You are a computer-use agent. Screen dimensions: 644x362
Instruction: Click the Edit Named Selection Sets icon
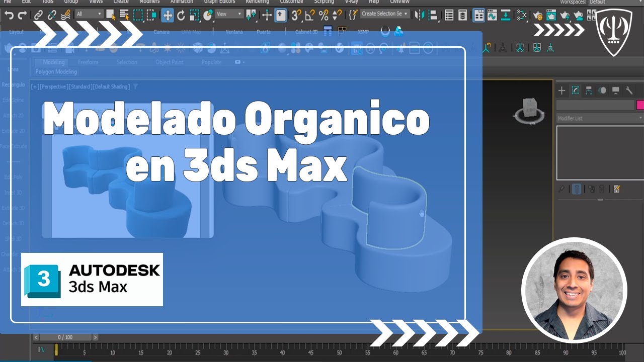353,15
